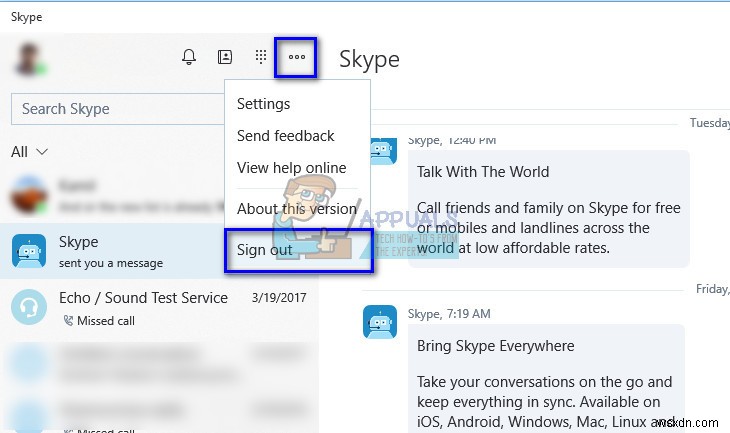
Task: Open the contacts icon in Skype header
Action: (x=225, y=57)
